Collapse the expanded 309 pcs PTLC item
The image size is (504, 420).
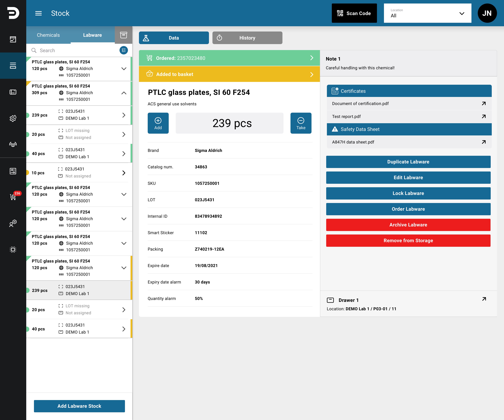tap(124, 93)
